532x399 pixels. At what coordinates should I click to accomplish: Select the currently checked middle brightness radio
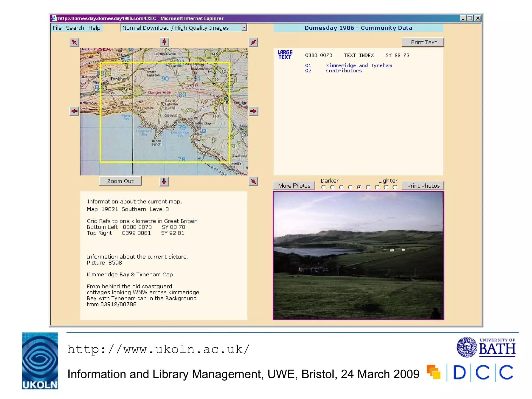[359, 187]
